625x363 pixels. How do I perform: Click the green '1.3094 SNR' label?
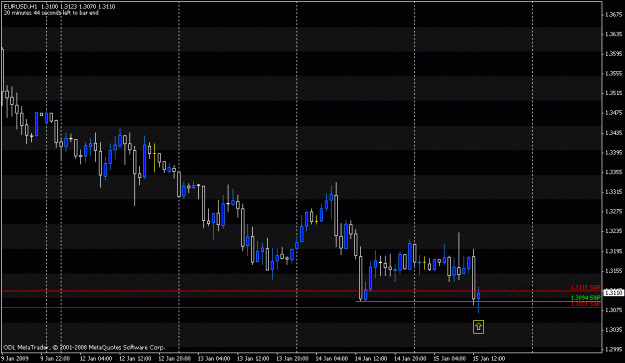pyautogui.click(x=585, y=298)
